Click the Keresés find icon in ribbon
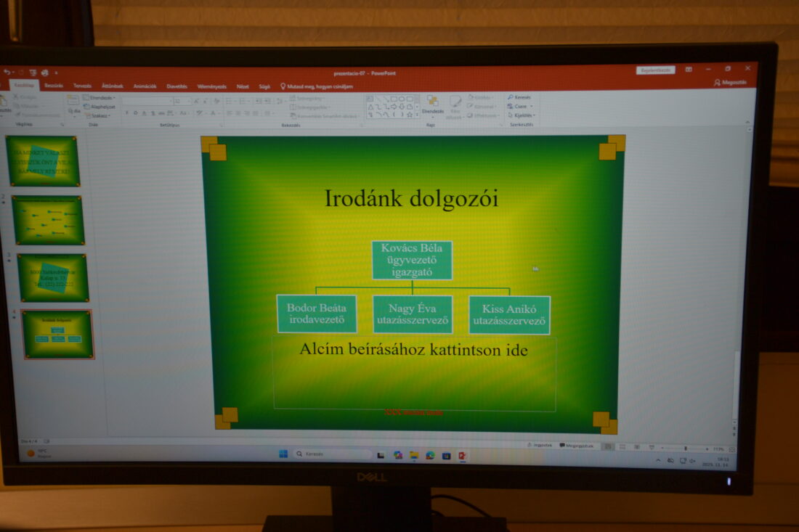Viewport: 799px width, 532px height. (511, 97)
